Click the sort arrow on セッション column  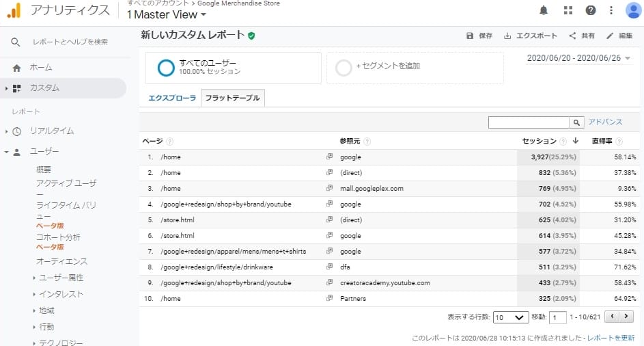pos(576,141)
